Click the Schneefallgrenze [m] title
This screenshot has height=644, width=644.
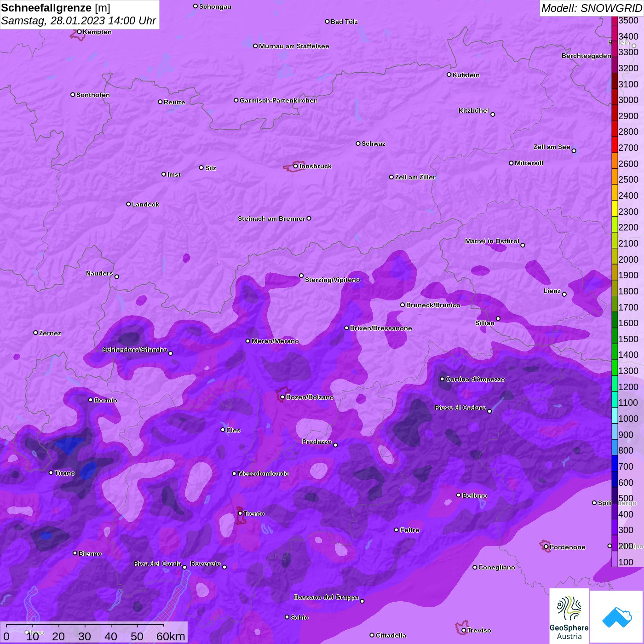tap(56, 8)
